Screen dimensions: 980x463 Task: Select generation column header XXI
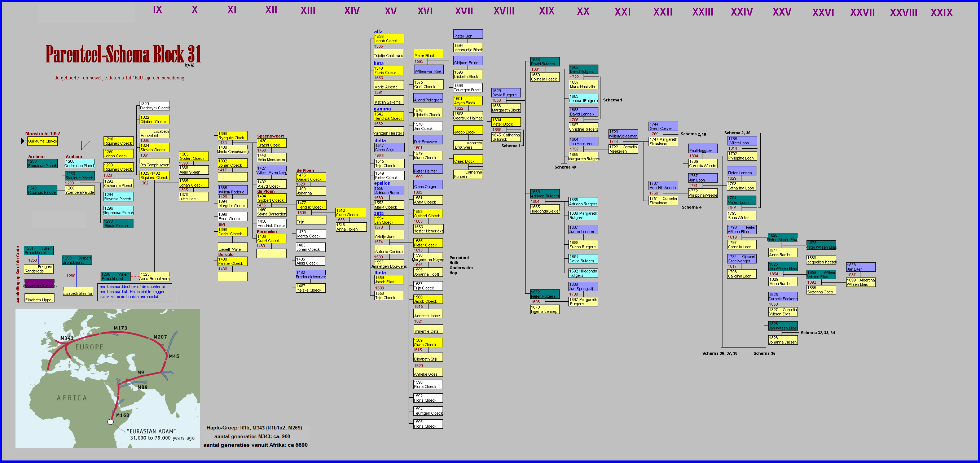point(623,12)
